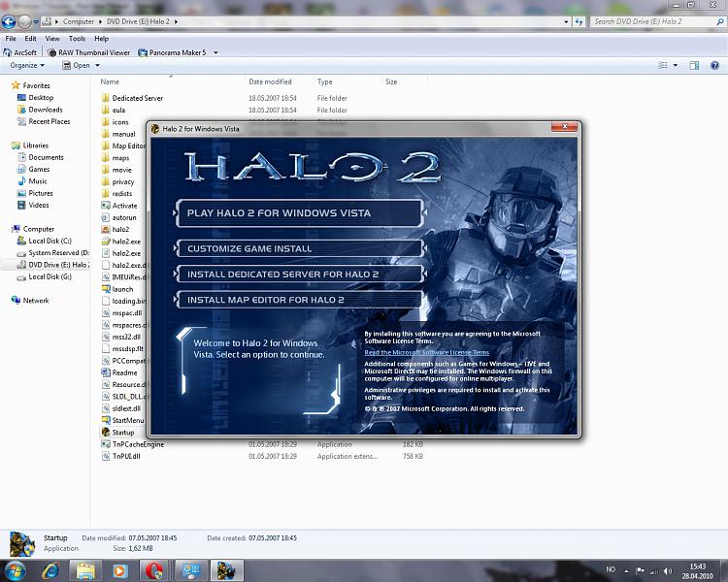Select the manual folder icon

[106, 134]
